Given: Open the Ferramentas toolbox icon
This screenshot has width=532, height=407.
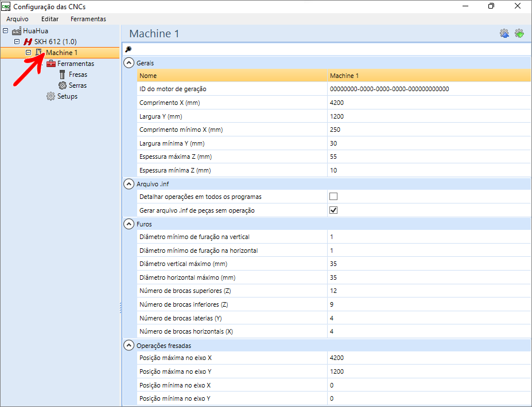Looking at the screenshot, I should pos(51,64).
